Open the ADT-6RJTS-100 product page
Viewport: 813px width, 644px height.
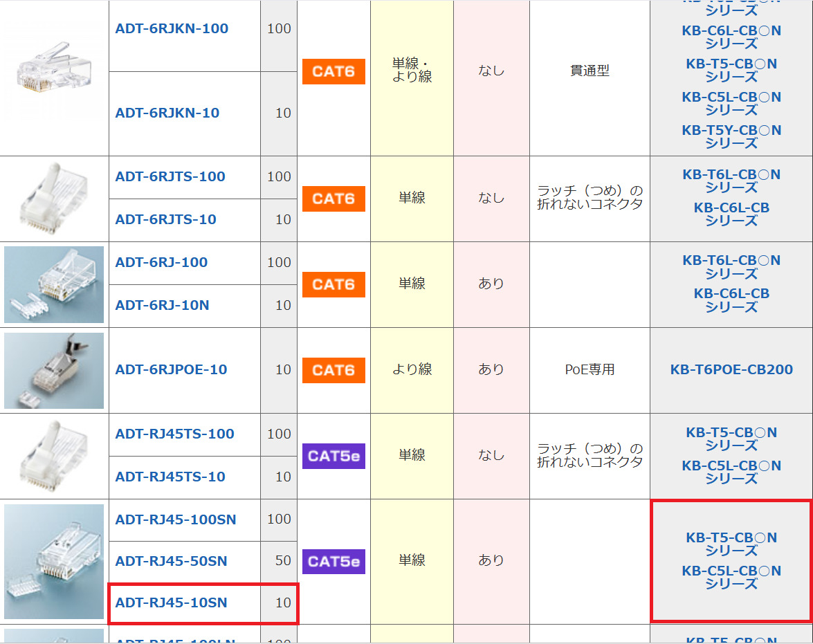coord(170,177)
